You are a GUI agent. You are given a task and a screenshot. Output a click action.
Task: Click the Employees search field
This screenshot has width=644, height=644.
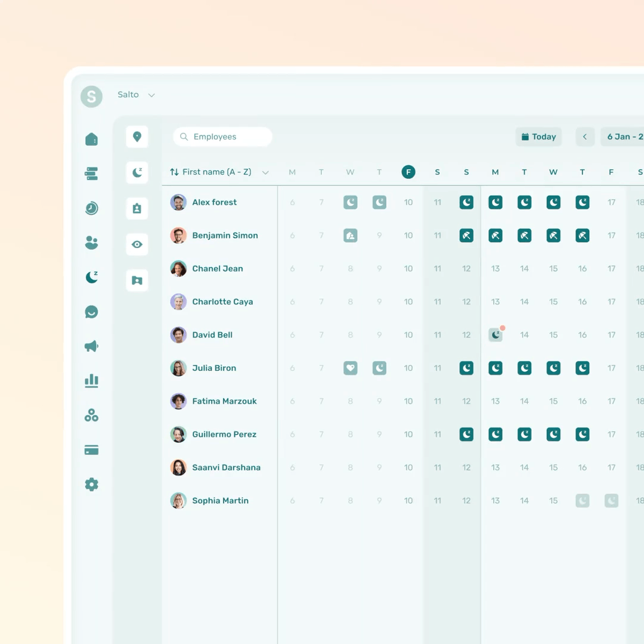[223, 137]
